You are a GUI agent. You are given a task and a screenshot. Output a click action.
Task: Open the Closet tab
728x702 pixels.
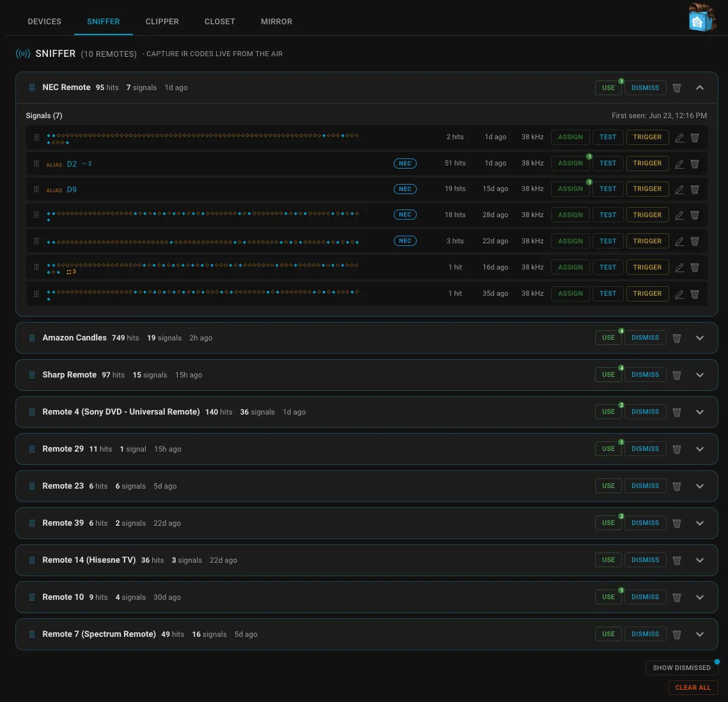tap(220, 22)
